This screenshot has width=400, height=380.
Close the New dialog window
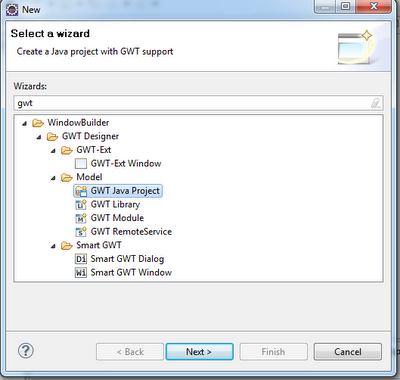(374, 7)
